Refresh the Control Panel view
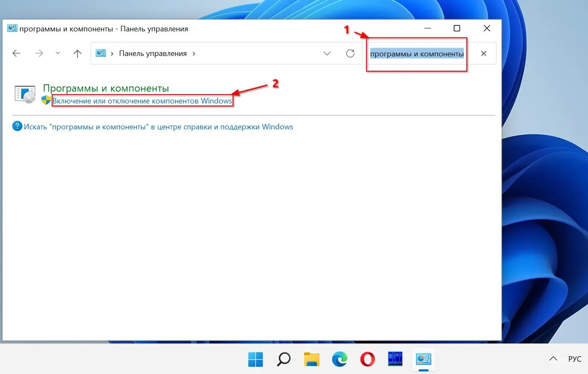Screen dimensions: 588x374 [x=350, y=53]
